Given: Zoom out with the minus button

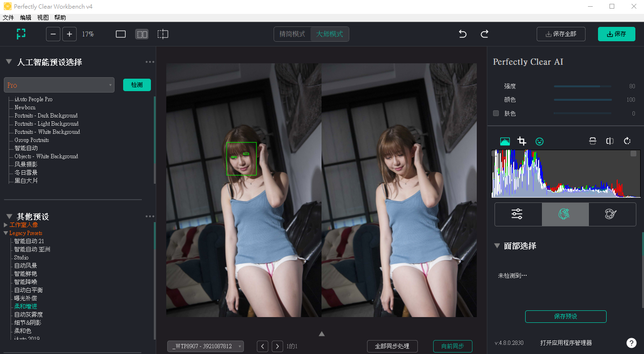Looking at the screenshot, I should [53, 34].
